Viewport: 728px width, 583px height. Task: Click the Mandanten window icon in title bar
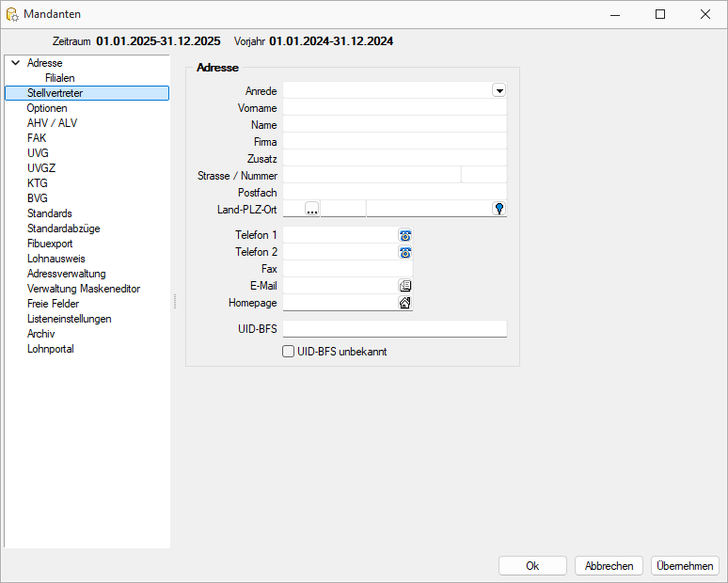tap(12, 14)
